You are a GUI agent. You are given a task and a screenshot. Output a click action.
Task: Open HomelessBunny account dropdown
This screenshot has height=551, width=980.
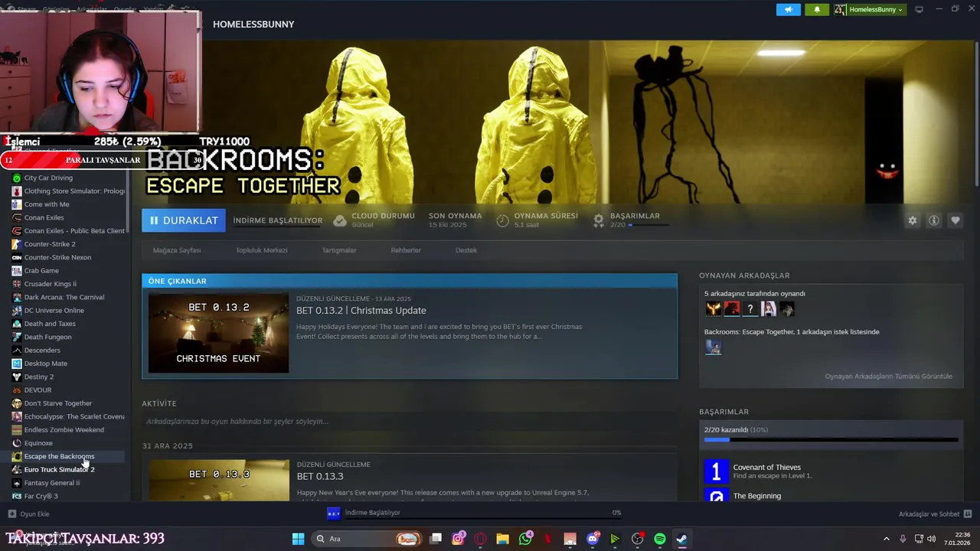[869, 9]
